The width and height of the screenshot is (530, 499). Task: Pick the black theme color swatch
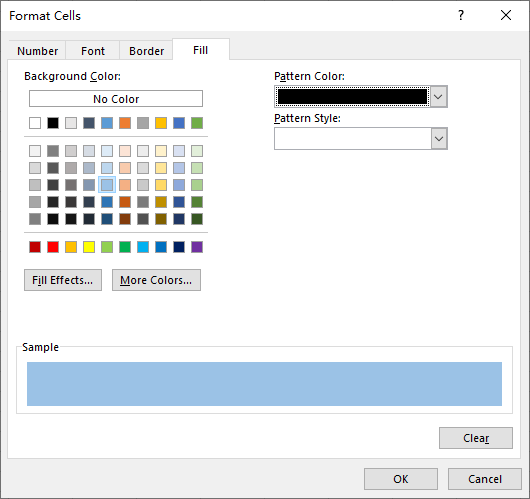(53, 123)
